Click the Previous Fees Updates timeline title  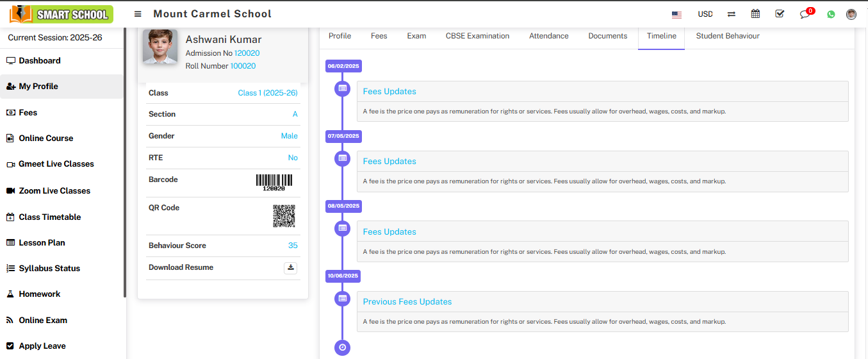click(x=407, y=302)
